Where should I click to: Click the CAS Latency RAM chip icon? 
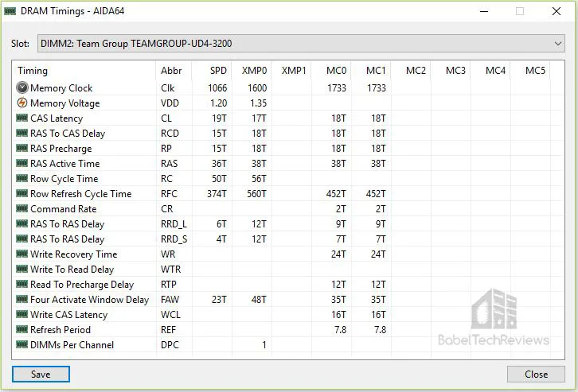click(x=22, y=118)
